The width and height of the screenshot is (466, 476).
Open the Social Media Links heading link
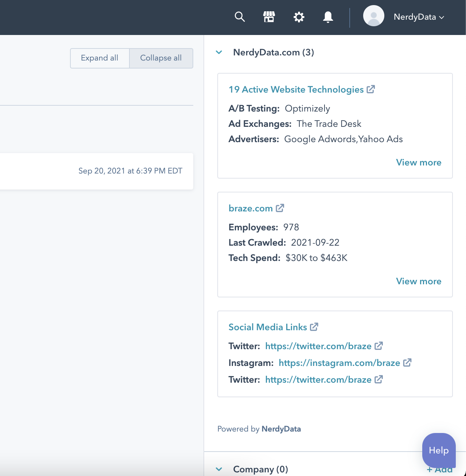coord(268,327)
